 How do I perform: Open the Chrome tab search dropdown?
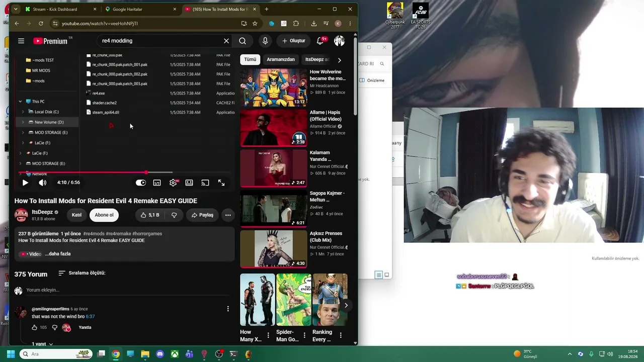[16, 9]
